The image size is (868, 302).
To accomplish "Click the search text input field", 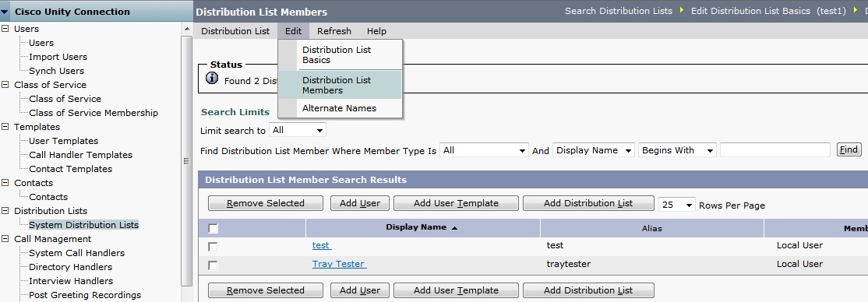I will (775, 150).
